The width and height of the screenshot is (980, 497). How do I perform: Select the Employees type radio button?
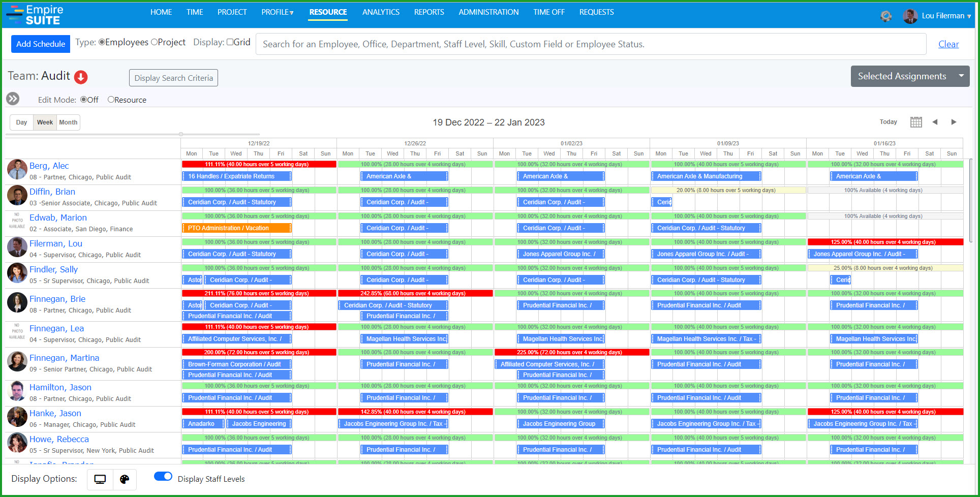click(x=102, y=42)
